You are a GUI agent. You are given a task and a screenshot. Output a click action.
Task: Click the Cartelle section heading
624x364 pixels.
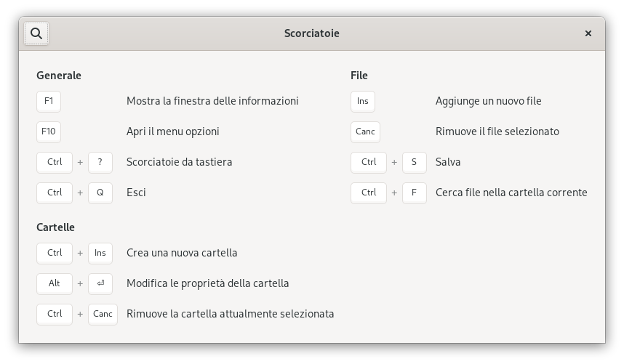(55, 227)
